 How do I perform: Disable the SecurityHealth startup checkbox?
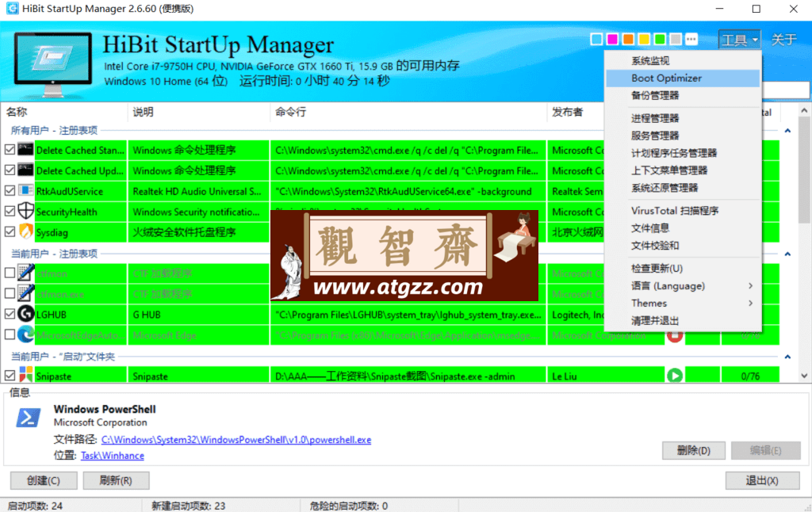[x=10, y=211]
